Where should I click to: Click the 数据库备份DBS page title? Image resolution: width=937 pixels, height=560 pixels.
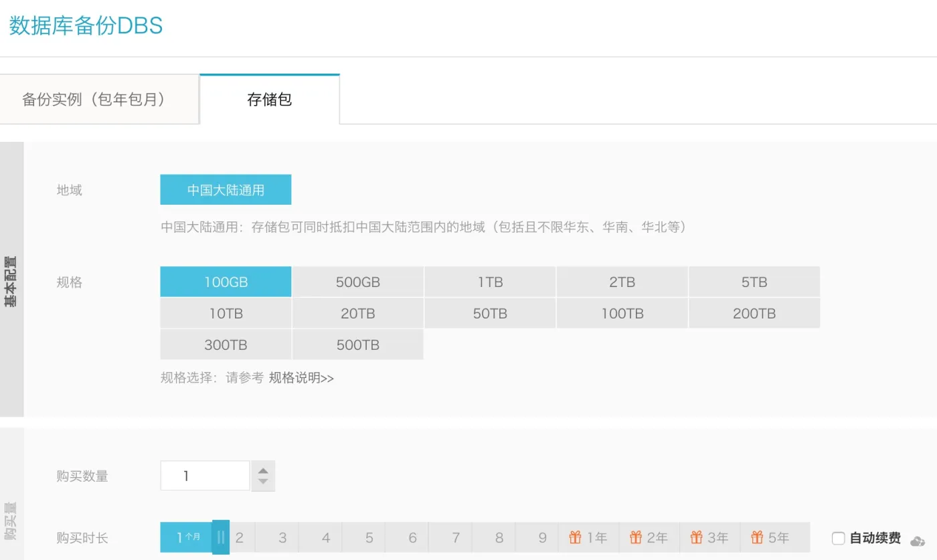click(86, 26)
